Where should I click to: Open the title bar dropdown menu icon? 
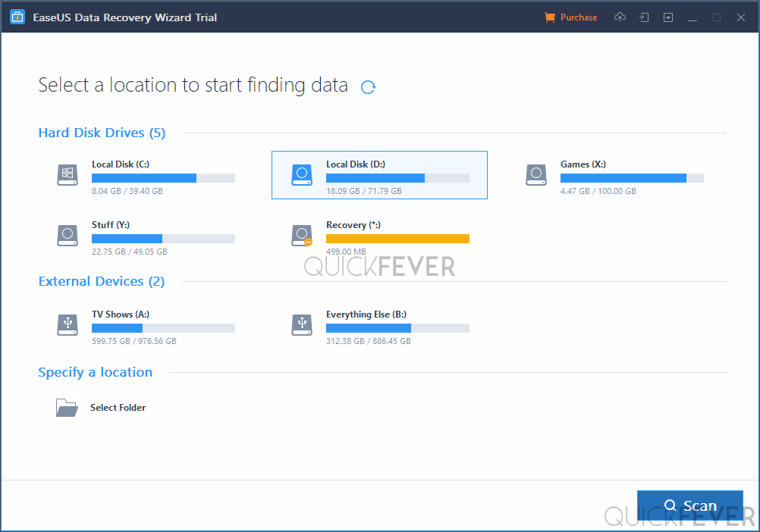[668, 17]
